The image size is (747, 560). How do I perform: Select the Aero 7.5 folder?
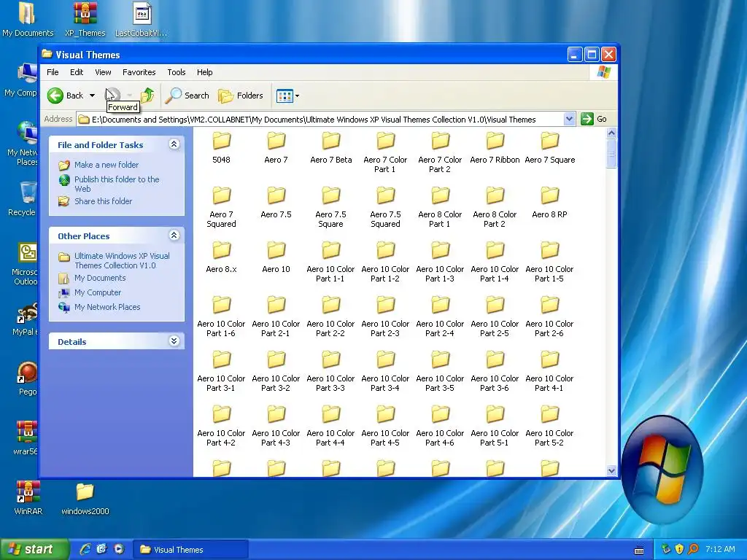pyautogui.click(x=276, y=203)
